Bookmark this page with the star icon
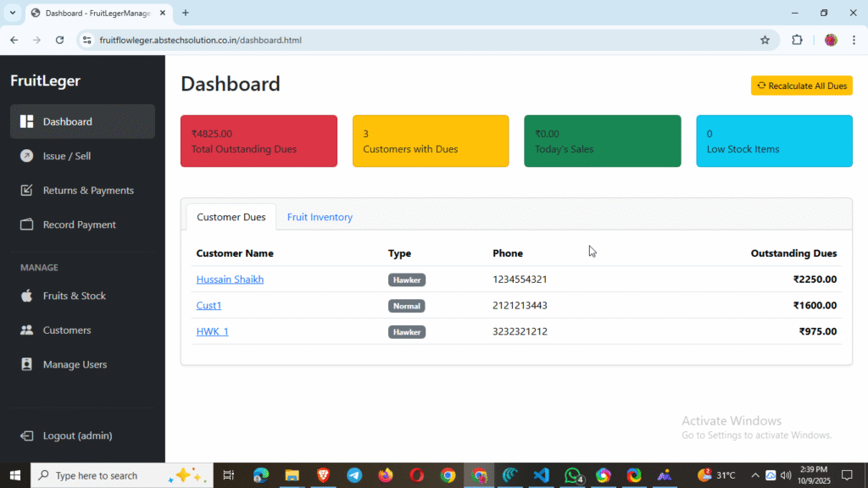Screen dimensions: 868x488 765,40
